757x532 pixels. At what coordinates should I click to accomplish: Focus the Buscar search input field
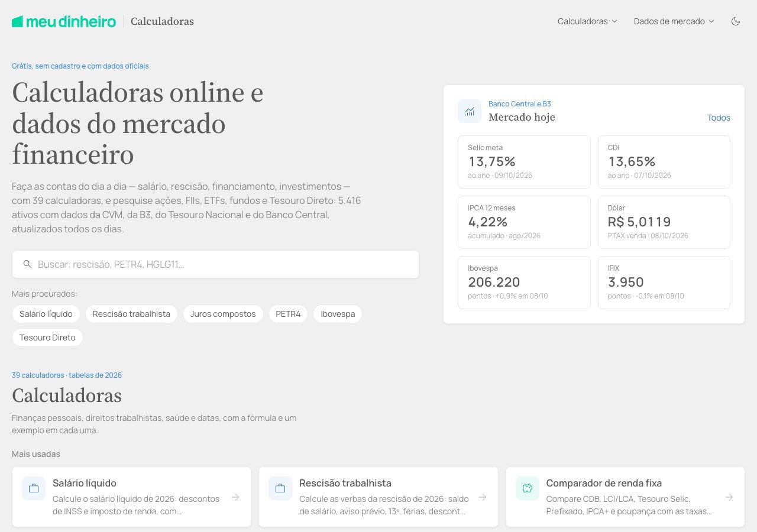click(215, 264)
